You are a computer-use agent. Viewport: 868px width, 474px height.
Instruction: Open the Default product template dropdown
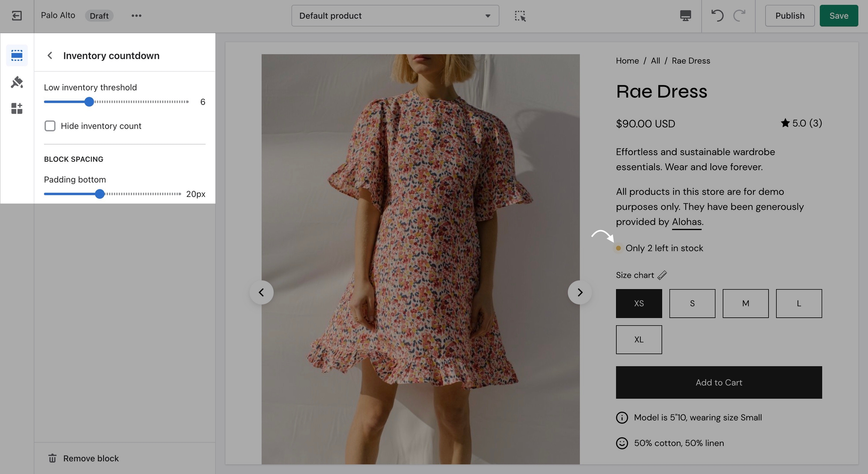395,16
